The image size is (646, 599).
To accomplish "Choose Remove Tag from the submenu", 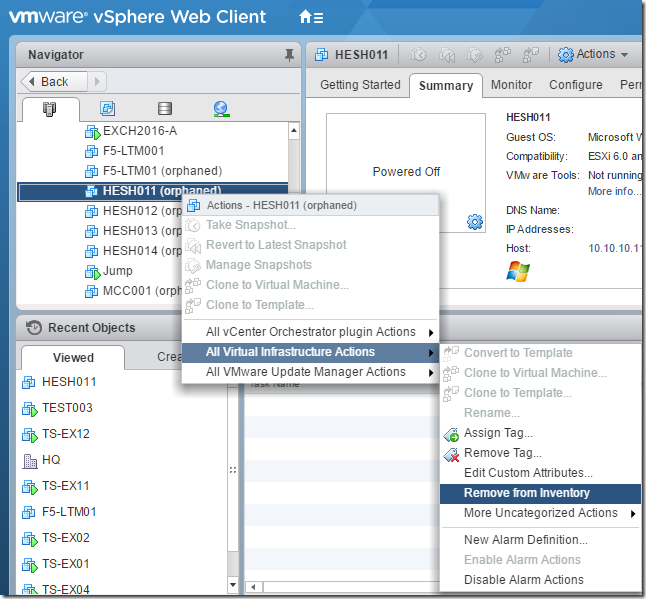I will click(x=503, y=453).
